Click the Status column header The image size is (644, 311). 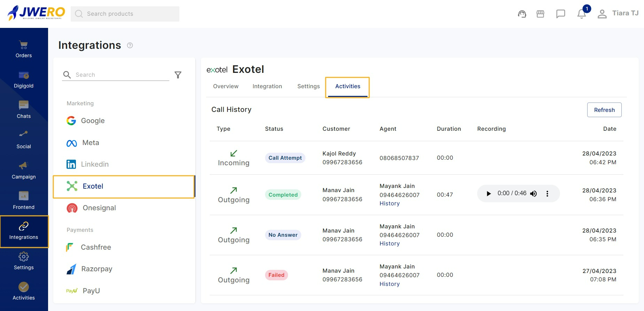pyautogui.click(x=274, y=129)
